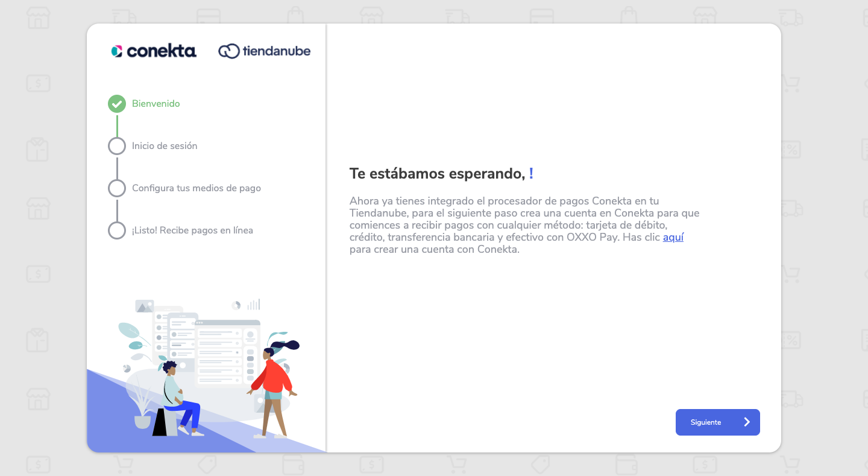Go to the Inicio de sesión step label

(165, 146)
